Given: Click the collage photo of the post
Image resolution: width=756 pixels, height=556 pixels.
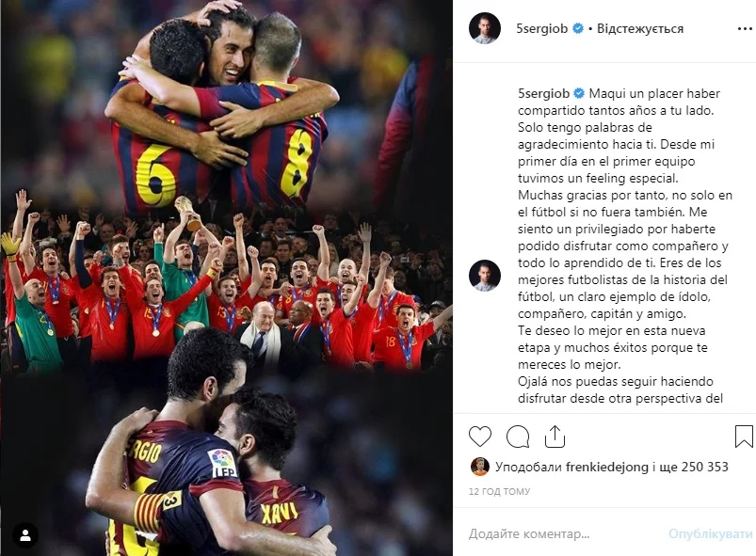Looking at the screenshot, I should tap(227, 278).
